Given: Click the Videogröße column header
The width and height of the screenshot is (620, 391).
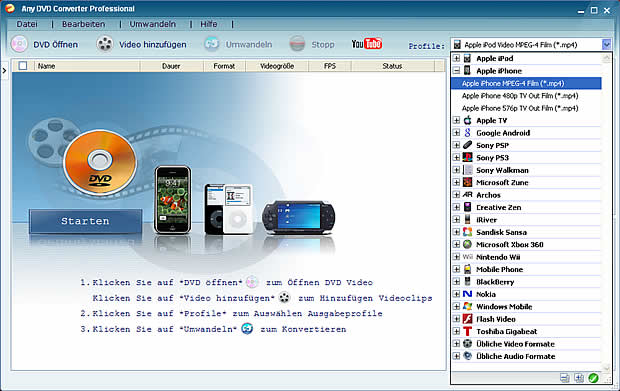Looking at the screenshot, I should coord(277,66).
